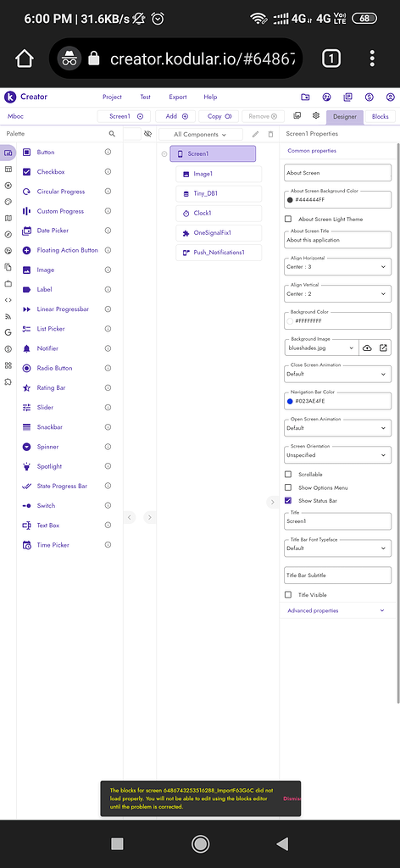Open the project folder icon
The width and height of the screenshot is (400, 868).
coord(305,97)
